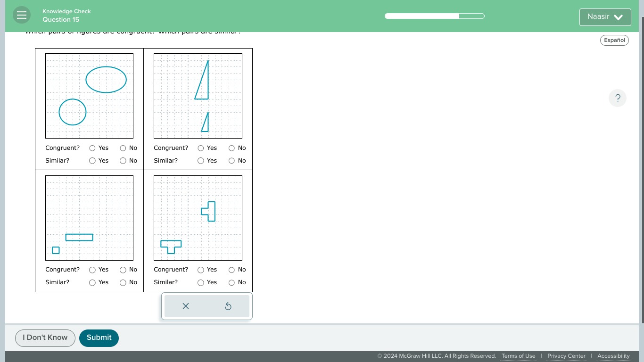This screenshot has width=644, height=362.
Task: Select Congruent No for circle and ellipse
Action: coord(123,148)
